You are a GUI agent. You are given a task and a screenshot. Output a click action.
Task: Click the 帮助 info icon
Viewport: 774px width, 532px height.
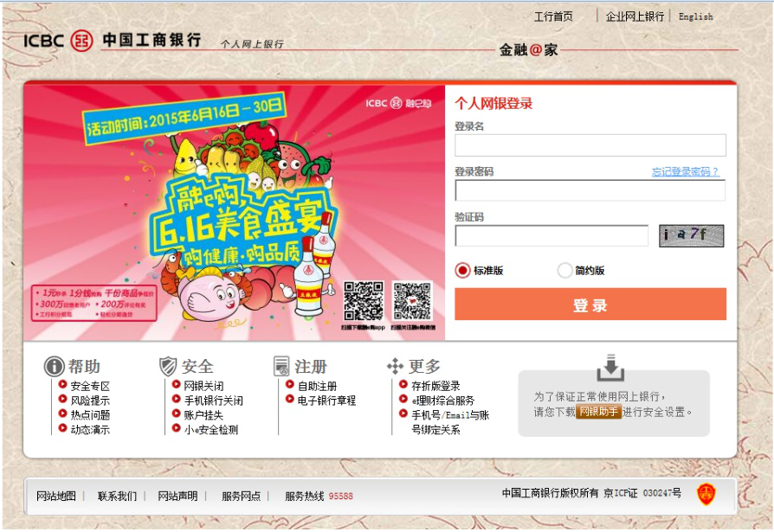point(55,366)
